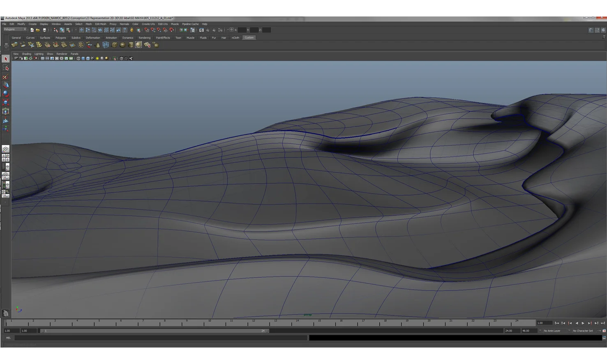Click the polygon cylinder shelf icon
The width and height of the screenshot is (607, 364).
coord(131,45)
